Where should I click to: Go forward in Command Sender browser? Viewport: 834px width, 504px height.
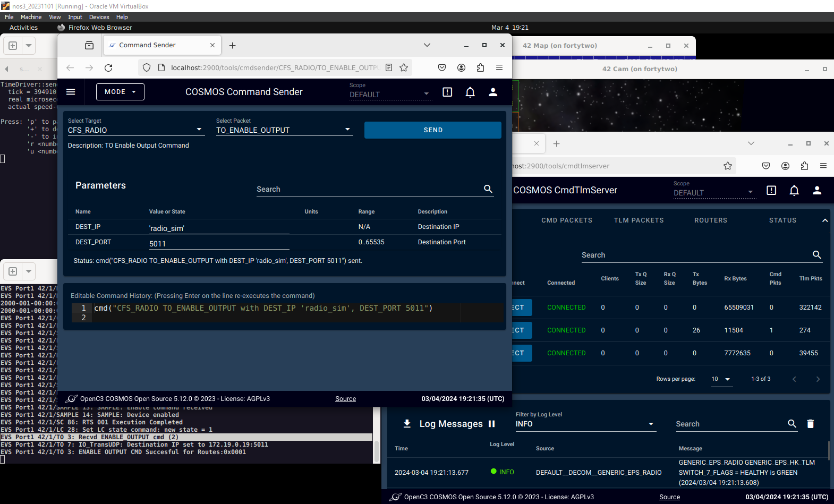point(89,67)
